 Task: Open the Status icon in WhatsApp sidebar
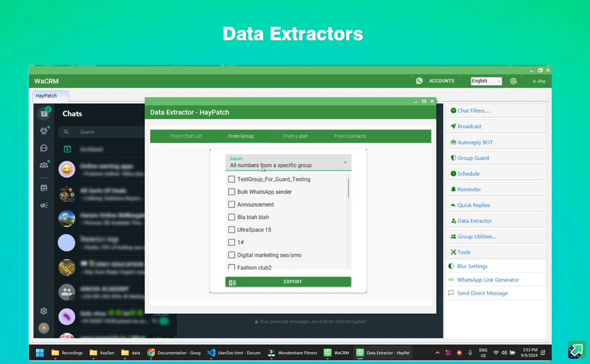point(44,131)
